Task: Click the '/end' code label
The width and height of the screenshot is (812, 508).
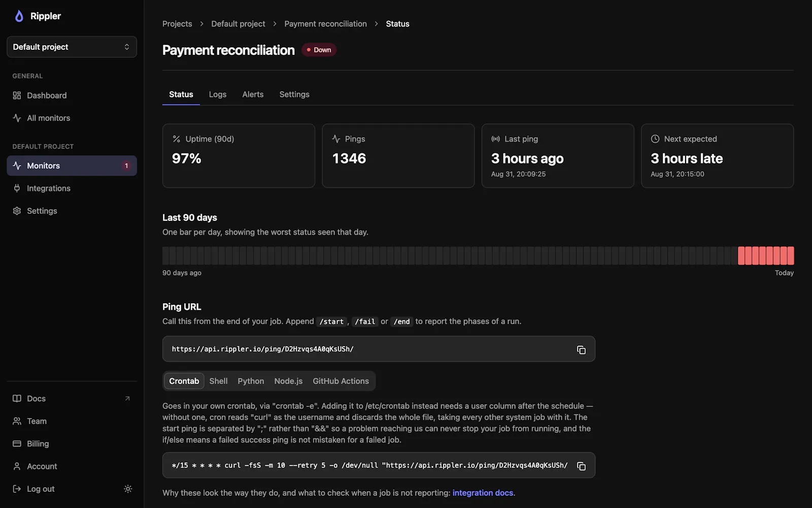Action: pos(401,322)
